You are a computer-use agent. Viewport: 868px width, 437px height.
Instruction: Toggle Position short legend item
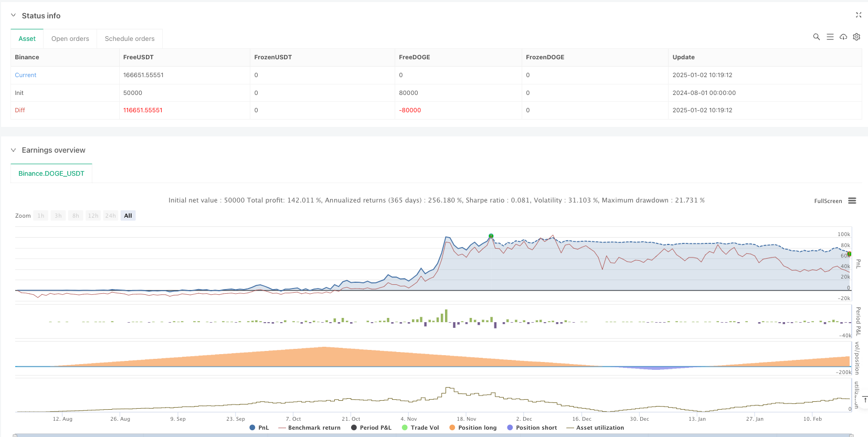[x=532, y=428]
